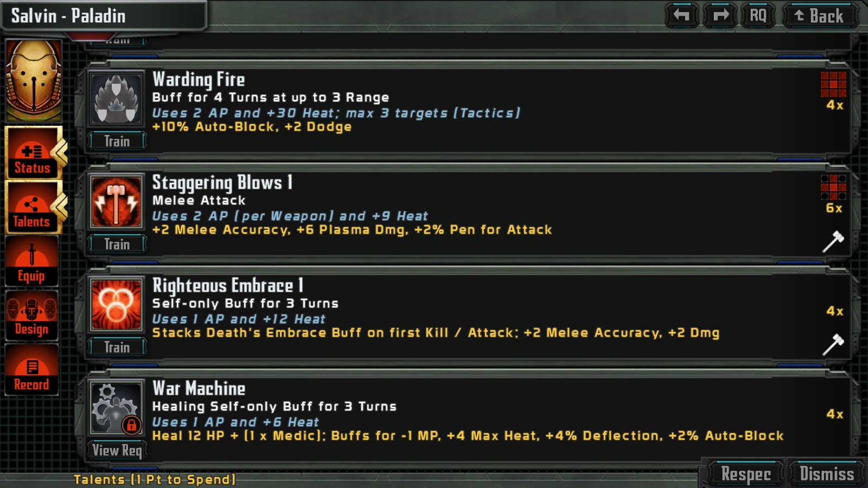The height and width of the screenshot is (488, 868).
Task: Click Righteous Embrace melee weapon axe icon
Action: click(x=833, y=345)
